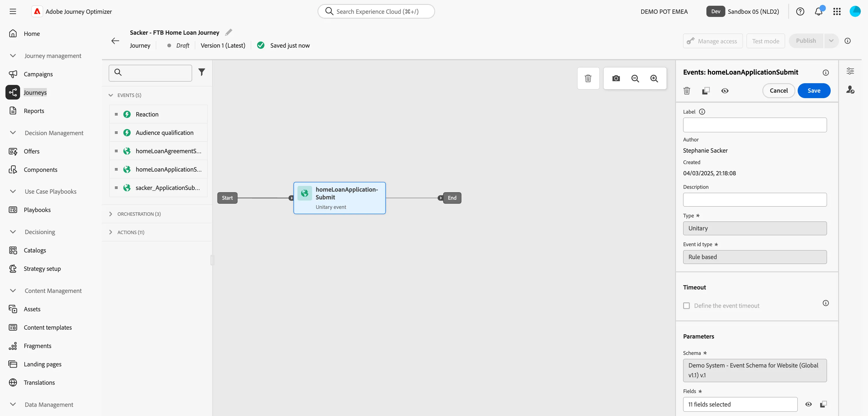868x416 pixels.
Task: Click the Label input field
Action: tap(754, 125)
